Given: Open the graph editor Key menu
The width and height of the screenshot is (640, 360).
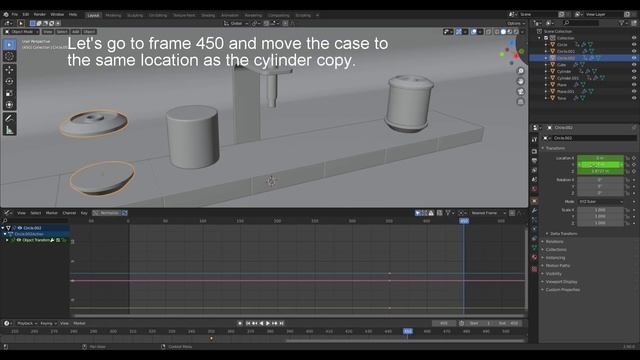Looking at the screenshot, I should [84, 213].
